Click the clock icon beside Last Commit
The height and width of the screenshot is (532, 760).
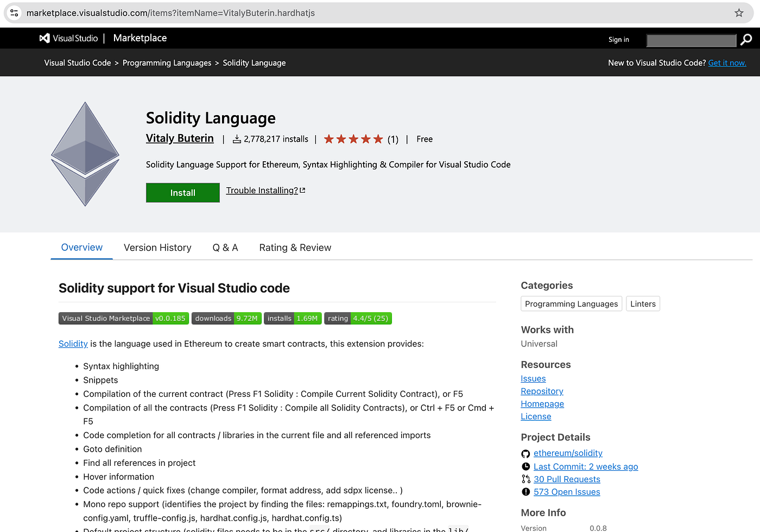point(525,467)
